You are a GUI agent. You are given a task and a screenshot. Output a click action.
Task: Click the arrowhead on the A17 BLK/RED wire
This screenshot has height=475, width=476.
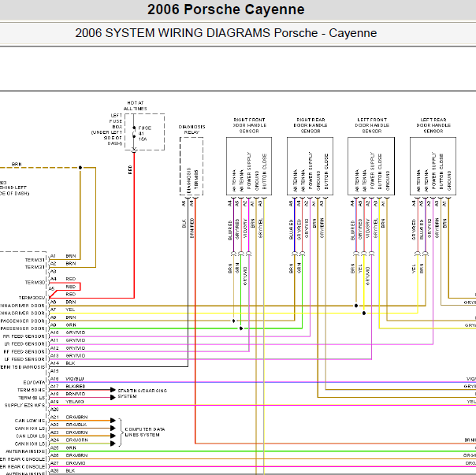(113, 390)
